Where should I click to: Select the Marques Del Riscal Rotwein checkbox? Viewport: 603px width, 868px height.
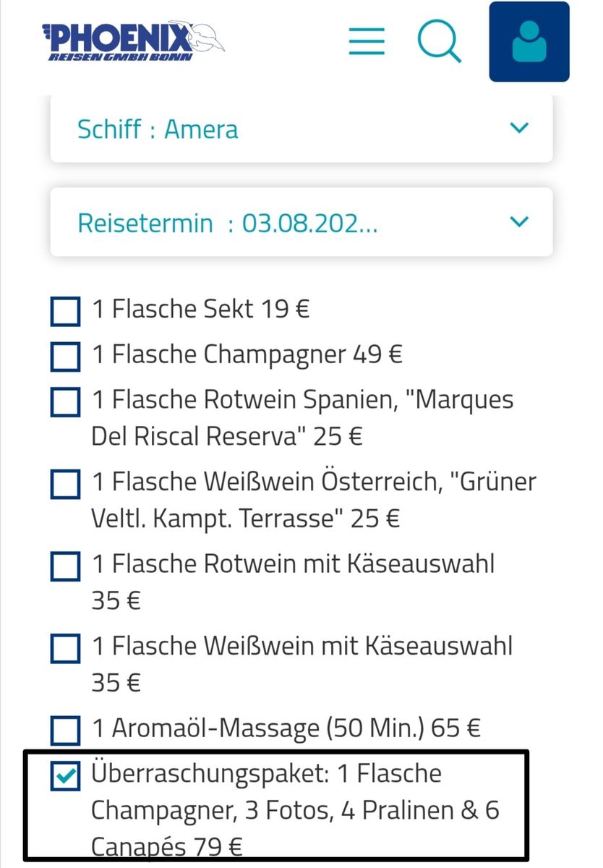pos(65,401)
